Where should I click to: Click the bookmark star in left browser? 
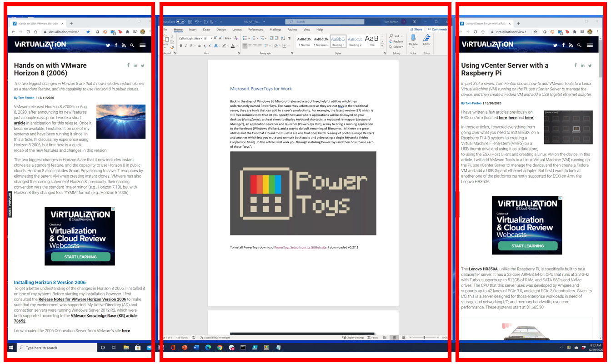(x=88, y=32)
